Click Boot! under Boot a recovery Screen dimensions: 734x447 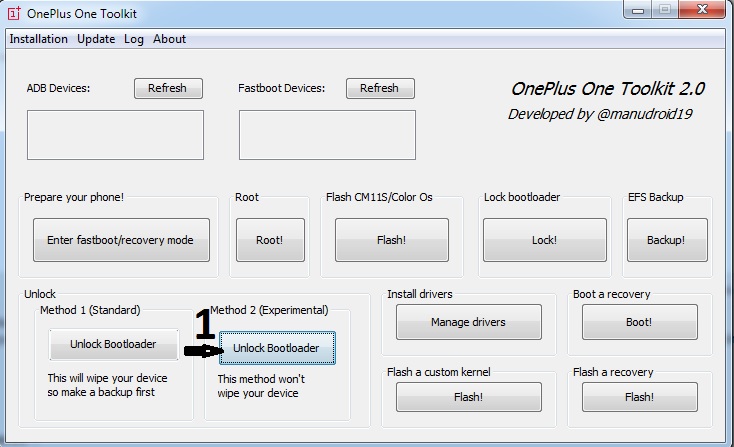pyautogui.click(x=638, y=322)
